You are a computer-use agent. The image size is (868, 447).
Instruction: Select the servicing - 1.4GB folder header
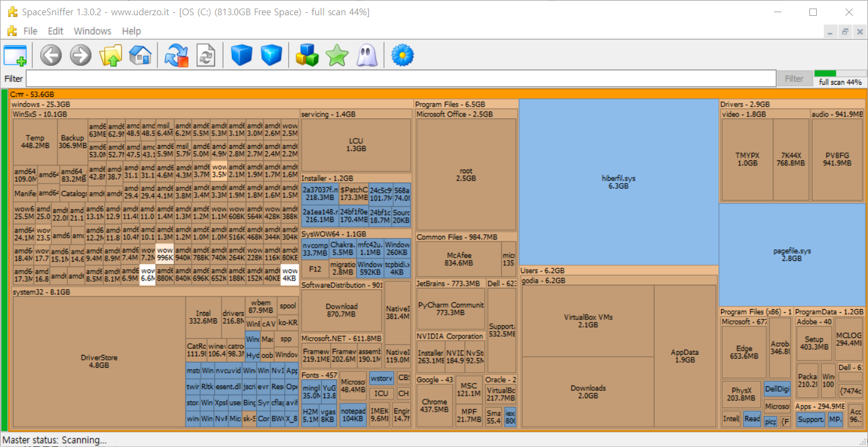pyautogui.click(x=356, y=114)
